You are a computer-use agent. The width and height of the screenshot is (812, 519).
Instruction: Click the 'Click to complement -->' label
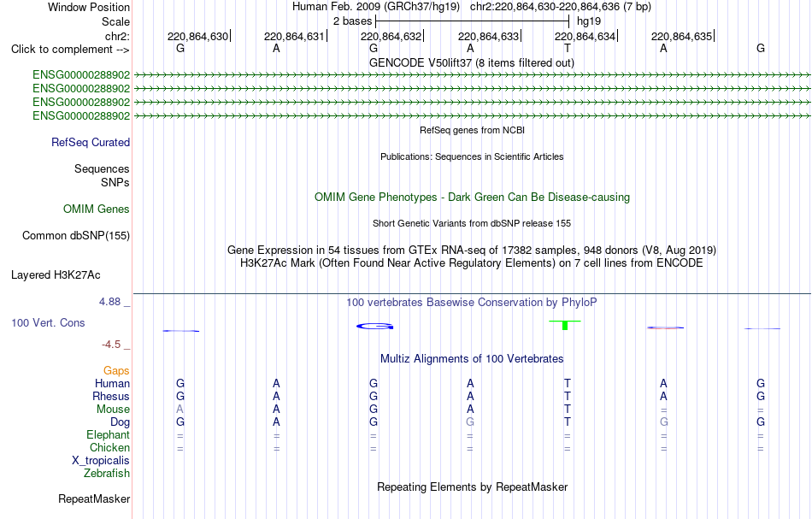pos(70,50)
